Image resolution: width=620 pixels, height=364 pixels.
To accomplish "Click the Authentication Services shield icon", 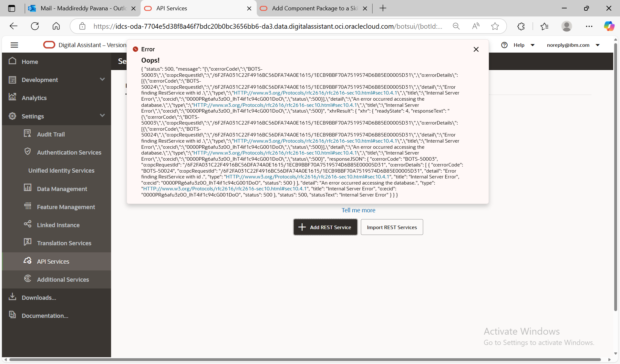I will (28, 152).
